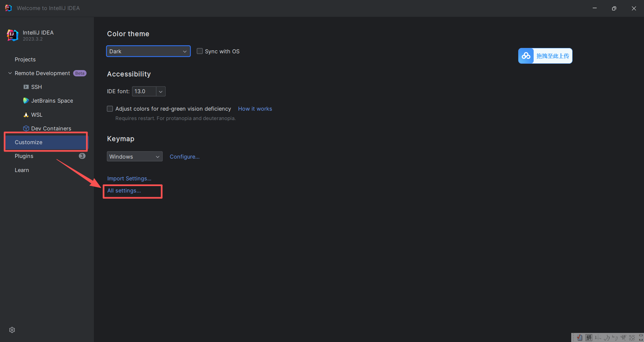Click the Import Settings... link
The height and width of the screenshot is (342, 644).
point(129,178)
